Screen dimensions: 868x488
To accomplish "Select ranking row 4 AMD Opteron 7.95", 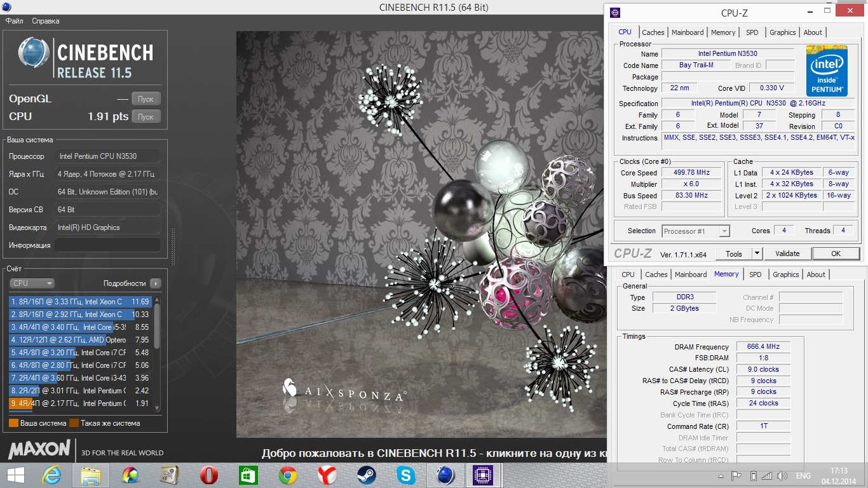I will [x=80, y=340].
